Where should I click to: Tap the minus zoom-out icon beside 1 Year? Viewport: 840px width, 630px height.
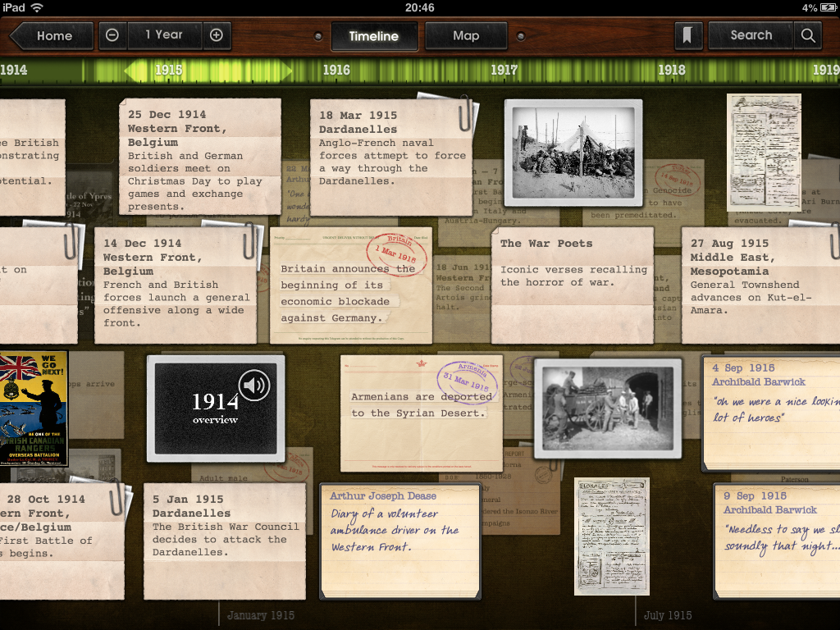pos(112,35)
